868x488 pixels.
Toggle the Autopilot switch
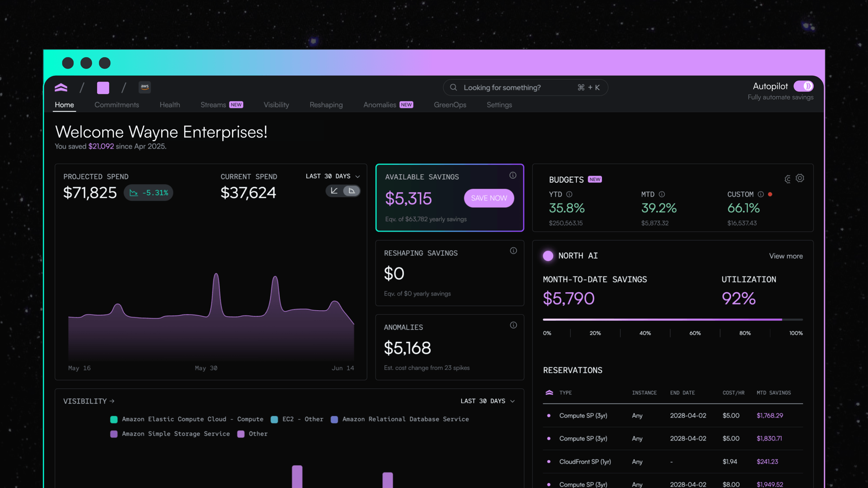(x=804, y=86)
